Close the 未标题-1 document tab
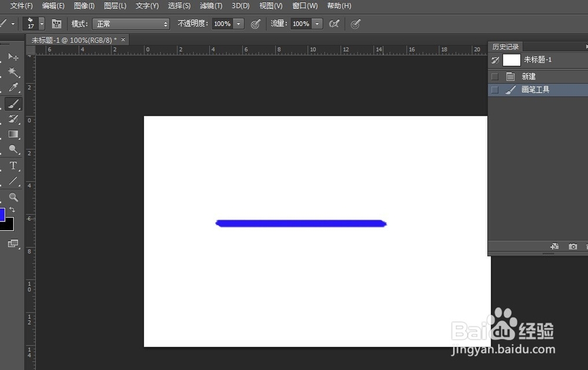Screen dimensions: 588x370 [123, 40]
